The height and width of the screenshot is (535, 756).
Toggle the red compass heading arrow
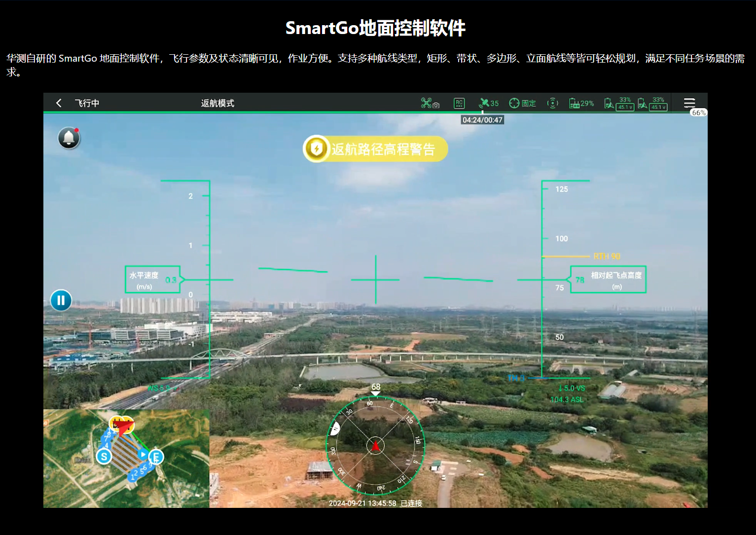coord(376,445)
